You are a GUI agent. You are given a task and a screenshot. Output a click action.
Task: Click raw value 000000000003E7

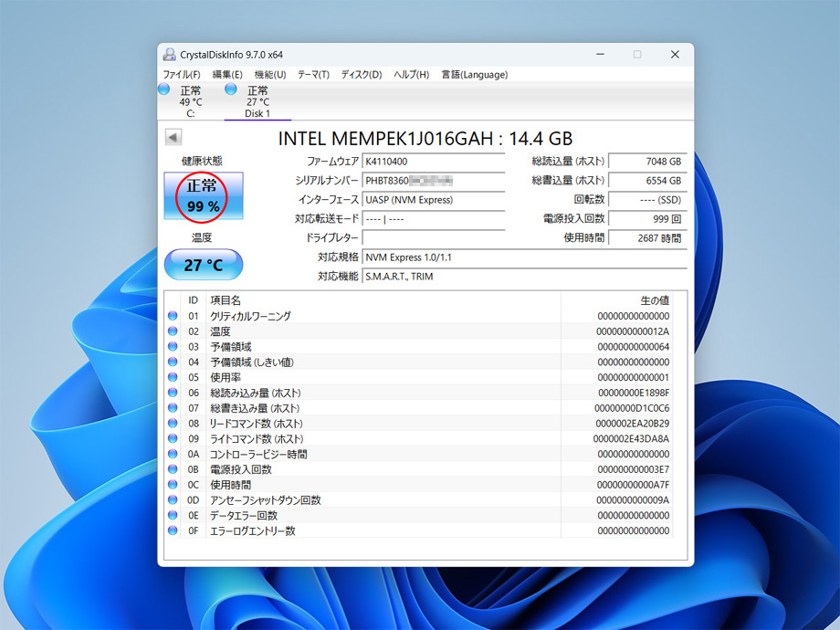(634, 469)
